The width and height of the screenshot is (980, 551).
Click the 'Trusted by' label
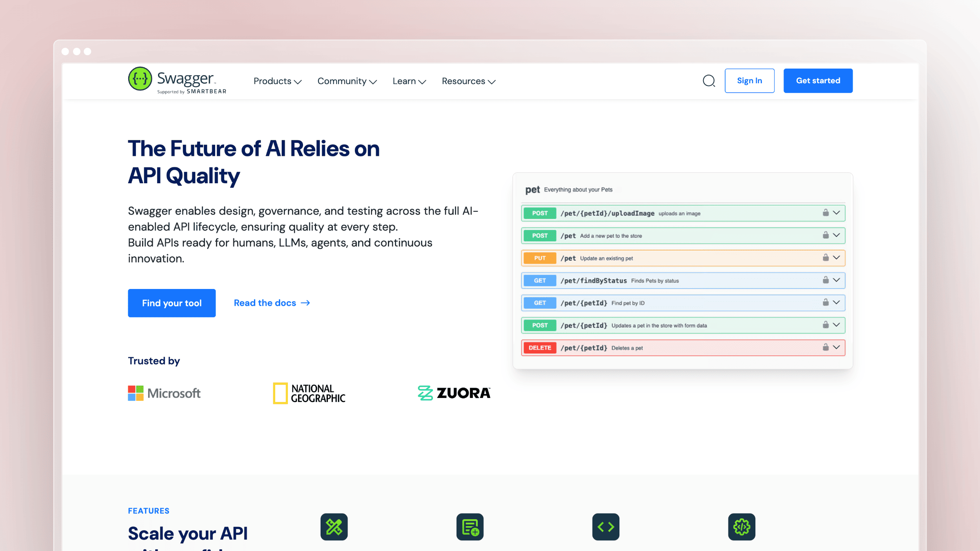pos(154,361)
